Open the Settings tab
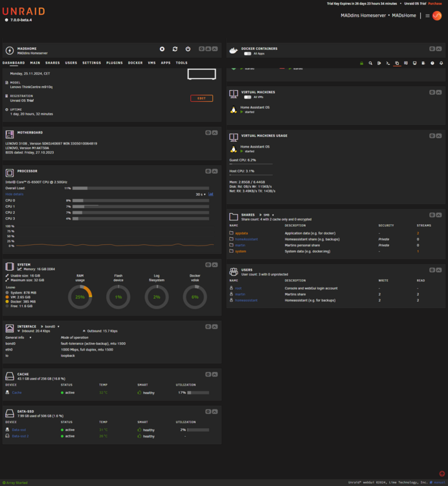Screen dimensions: 448x486 92,63
